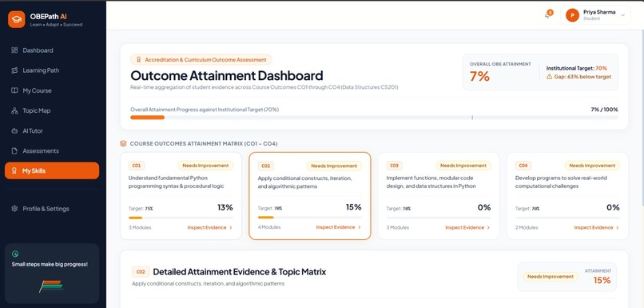Click the "3 Modules" text on CO1 card
The image size is (644, 308).
140,227
